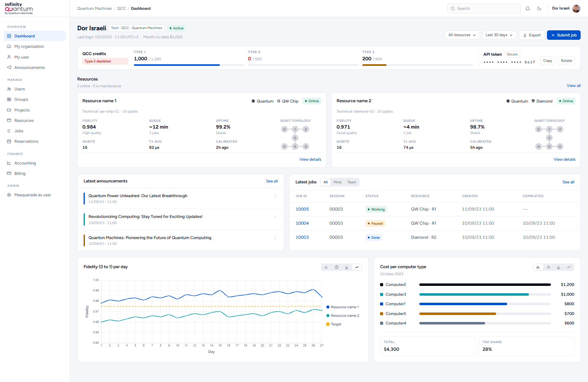Open Masquerade as user
This screenshot has width=588, height=382.
(x=35, y=195)
